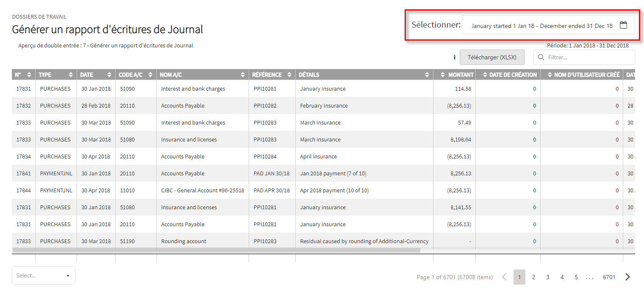Click "February insurance" details cell
The height and width of the screenshot is (294, 644).
(x=324, y=105)
